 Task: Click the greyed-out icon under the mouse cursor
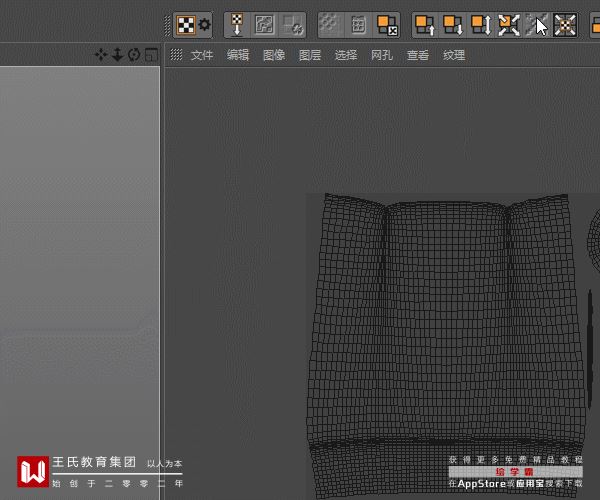tap(537, 25)
